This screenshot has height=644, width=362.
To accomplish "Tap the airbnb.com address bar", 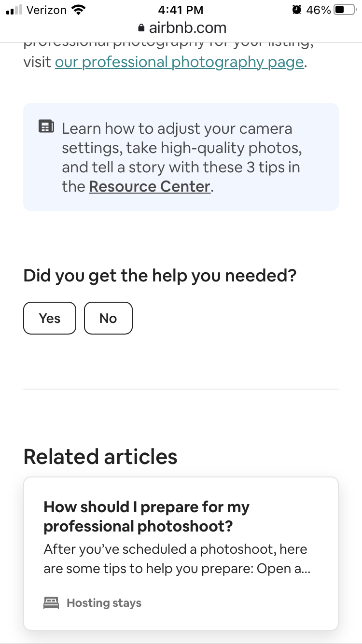I will coord(182,28).
